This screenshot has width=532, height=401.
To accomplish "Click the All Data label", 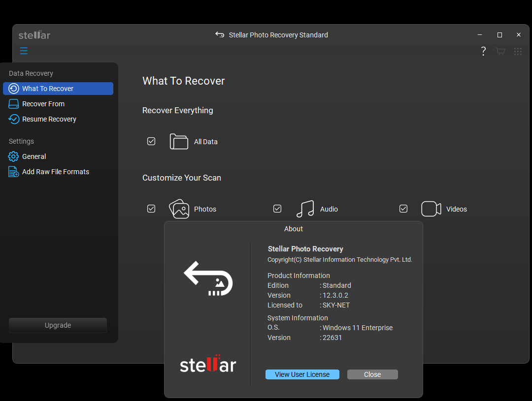I will 205,142.
